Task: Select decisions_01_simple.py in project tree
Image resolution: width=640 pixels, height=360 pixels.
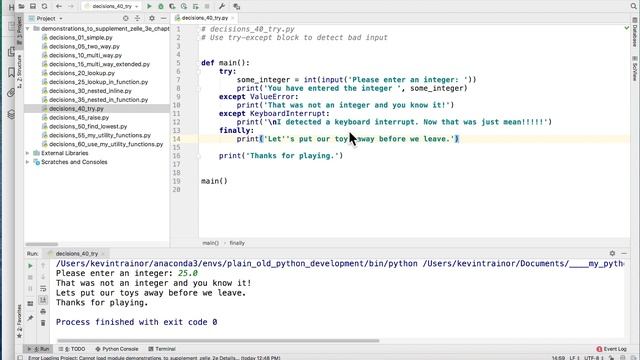Action: click(x=80, y=38)
